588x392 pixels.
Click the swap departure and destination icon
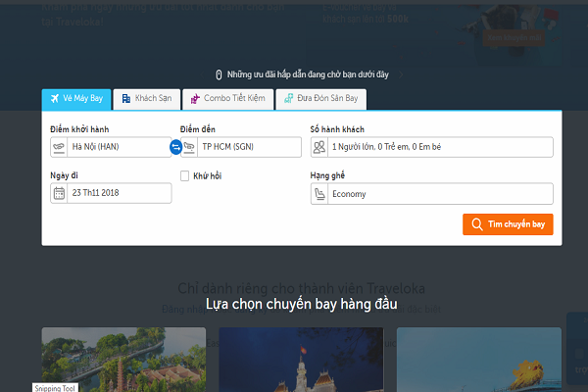click(175, 147)
